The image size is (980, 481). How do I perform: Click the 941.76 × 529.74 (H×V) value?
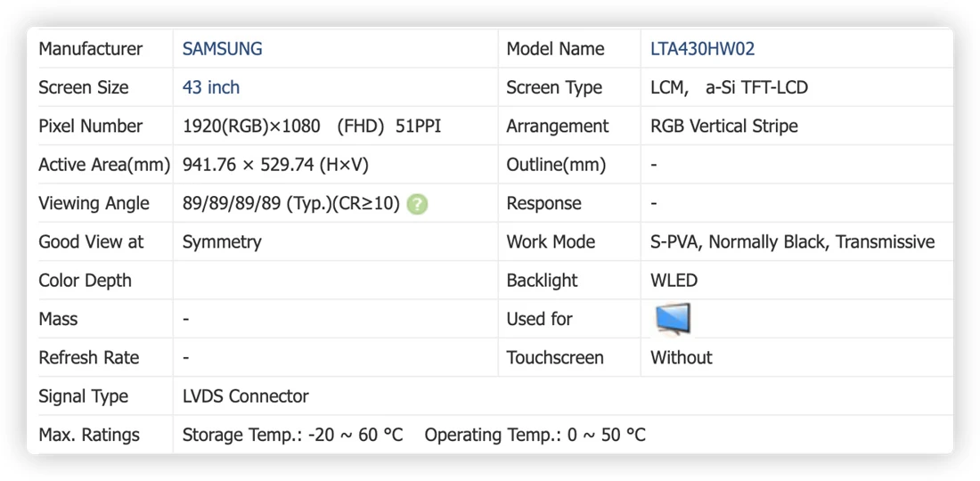275,165
